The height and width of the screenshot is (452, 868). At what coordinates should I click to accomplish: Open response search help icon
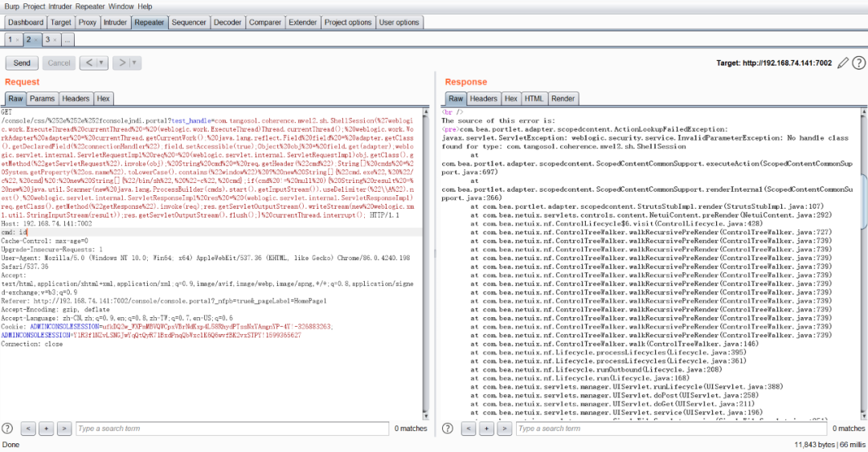coord(448,428)
